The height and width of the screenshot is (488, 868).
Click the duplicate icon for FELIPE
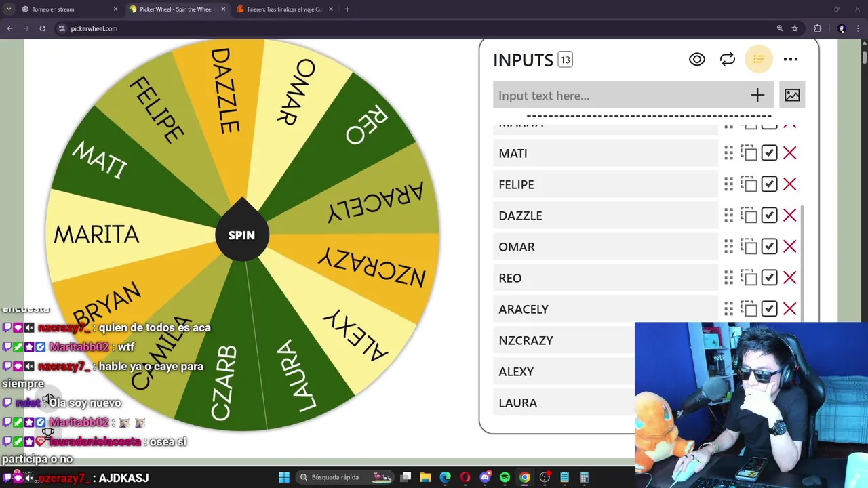[749, 184]
